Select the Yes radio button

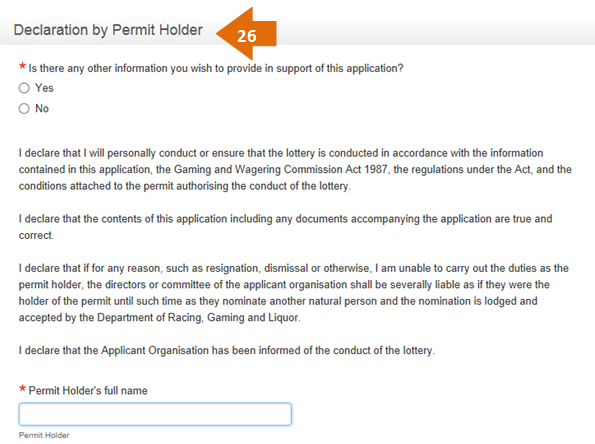click(x=24, y=88)
